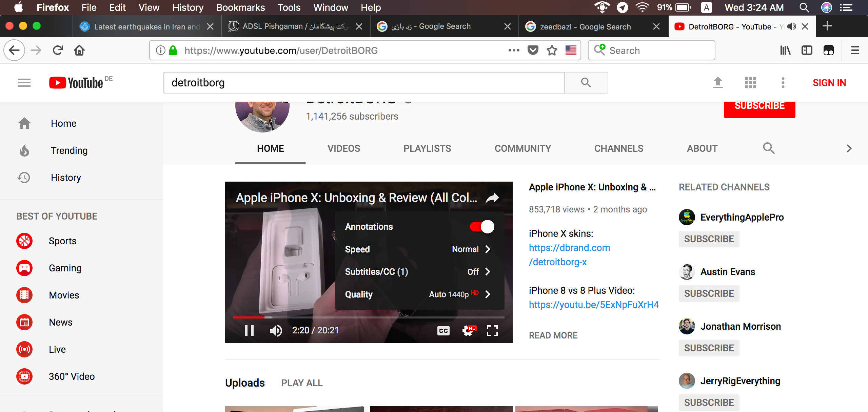Open Firefox hamburger menu

855,50
